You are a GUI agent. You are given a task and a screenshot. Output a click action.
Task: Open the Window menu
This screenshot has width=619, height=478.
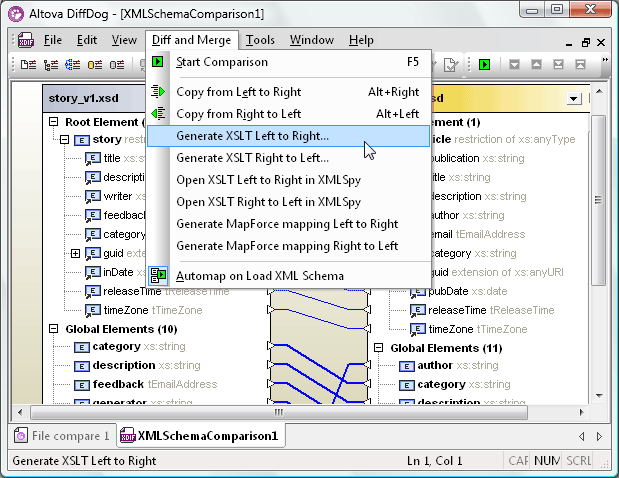[312, 40]
